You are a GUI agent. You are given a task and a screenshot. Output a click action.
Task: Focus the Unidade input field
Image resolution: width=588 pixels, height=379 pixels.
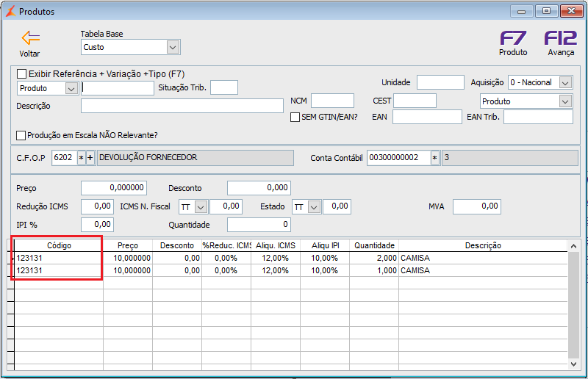[440, 82]
